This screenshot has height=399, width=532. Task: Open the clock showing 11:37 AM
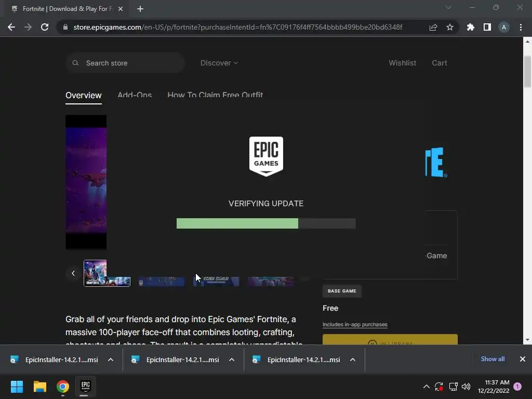(494, 387)
